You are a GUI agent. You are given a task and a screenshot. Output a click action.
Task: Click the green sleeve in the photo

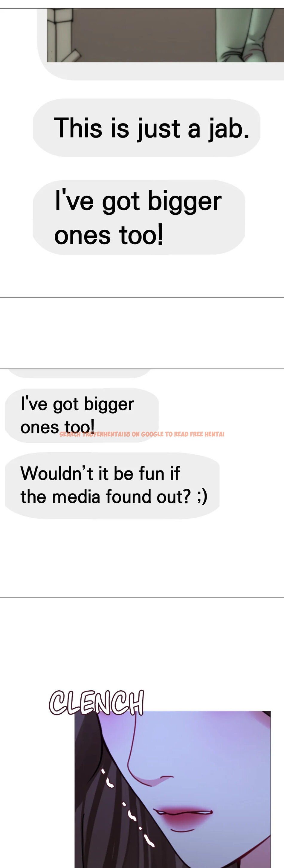(250, 35)
